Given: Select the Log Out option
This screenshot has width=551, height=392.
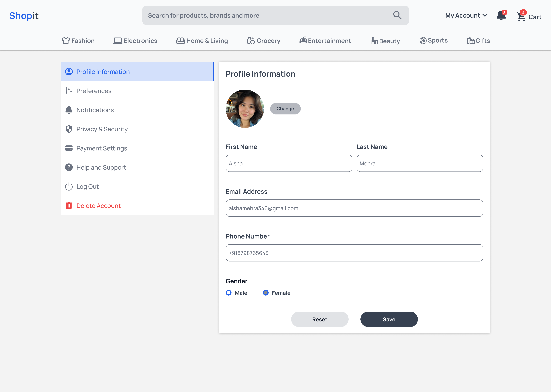Looking at the screenshot, I should pyautogui.click(x=137, y=186).
